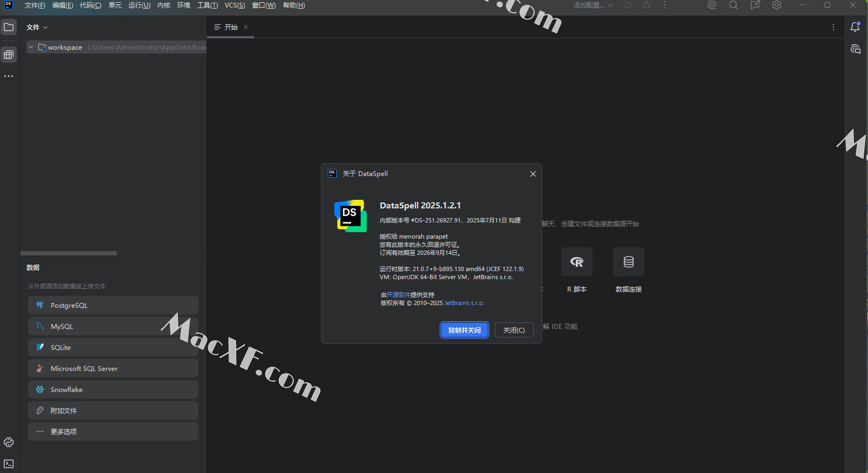The height and width of the screenshot is (473, 868).
Task: Open the 运行(U) menu
Action: pyautogui.click(x=139, y=5)
